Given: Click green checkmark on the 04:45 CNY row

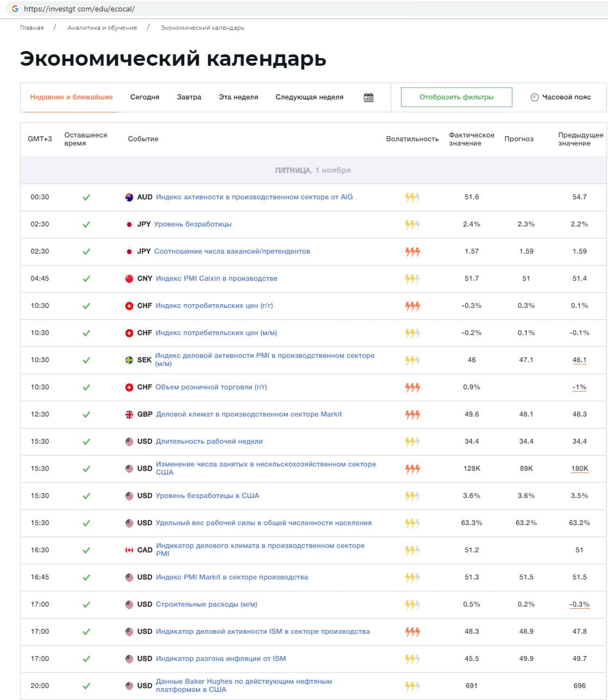Looking at the screenshot, I should coord(86,279).
